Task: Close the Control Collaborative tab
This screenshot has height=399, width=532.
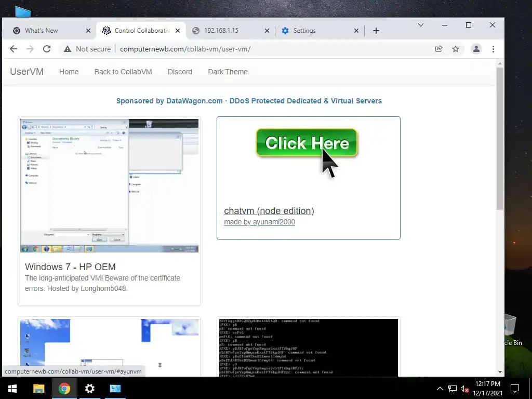Action: pos(178,31)
